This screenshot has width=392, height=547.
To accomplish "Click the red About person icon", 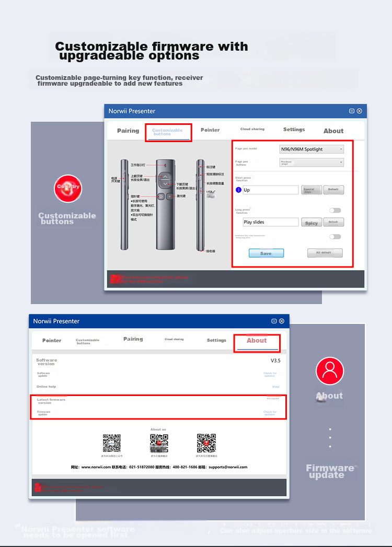I will click(x=329, y=371).
